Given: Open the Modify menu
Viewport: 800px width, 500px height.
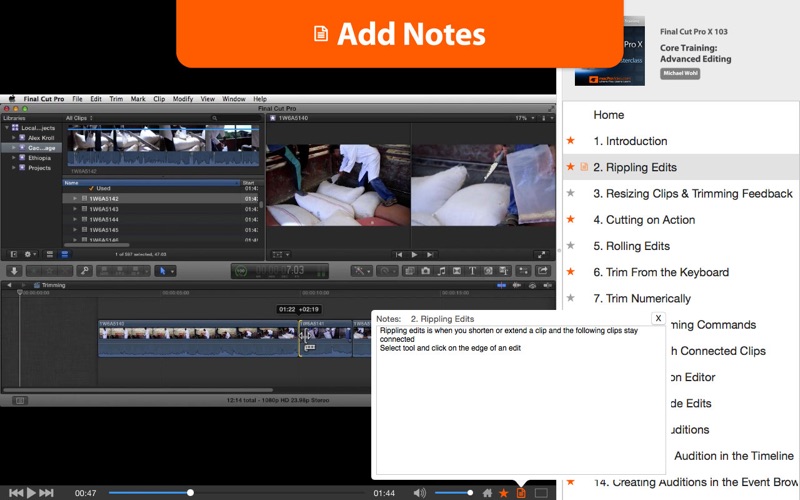Looking at the screenshot, I should tap(183, 99).
